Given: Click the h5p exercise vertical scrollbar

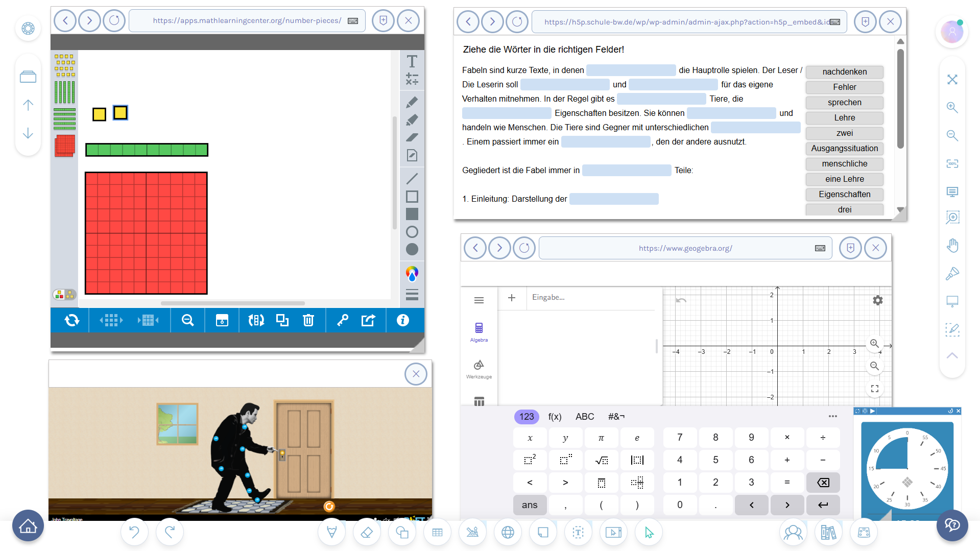Looking at the screenshot, I should click(900, 99).
